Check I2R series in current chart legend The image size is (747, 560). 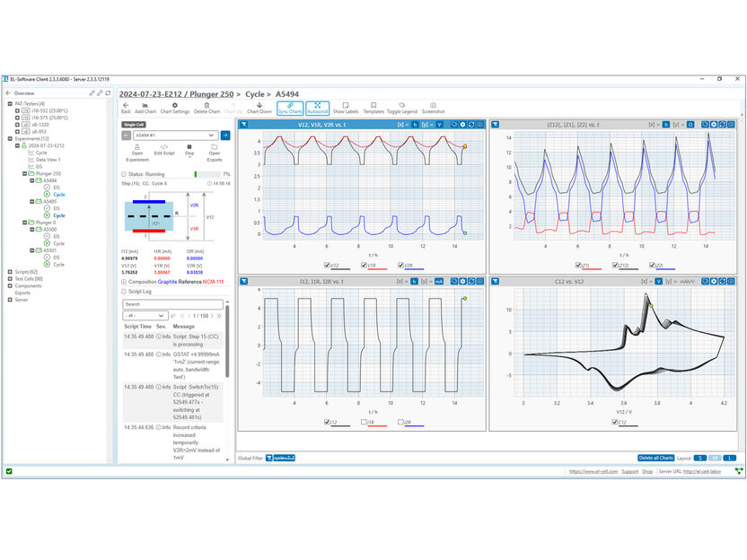400,422
